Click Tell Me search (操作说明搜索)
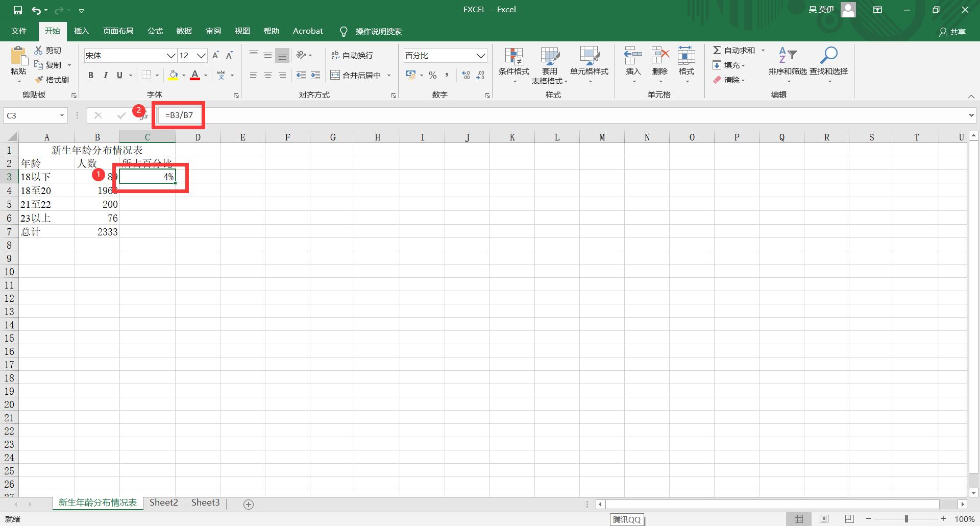 pos(371,31)
